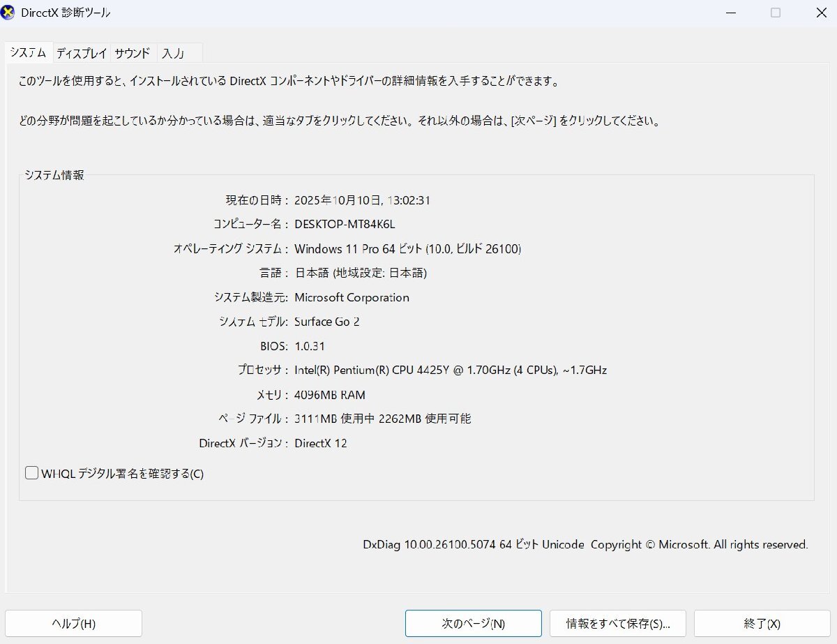Screen dimensions: 837x644
Task: Open the サウンド tab
Action: pyautogui.click(x=132, y=52)
